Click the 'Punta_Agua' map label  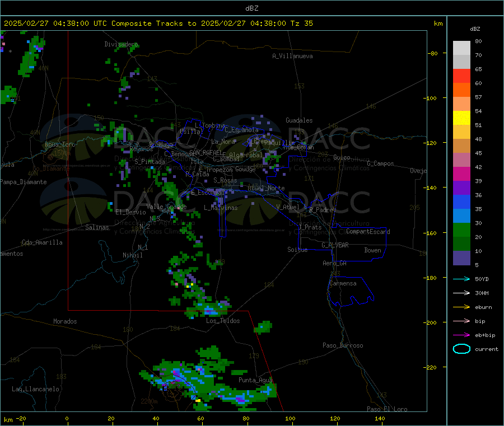pos(255,380)
